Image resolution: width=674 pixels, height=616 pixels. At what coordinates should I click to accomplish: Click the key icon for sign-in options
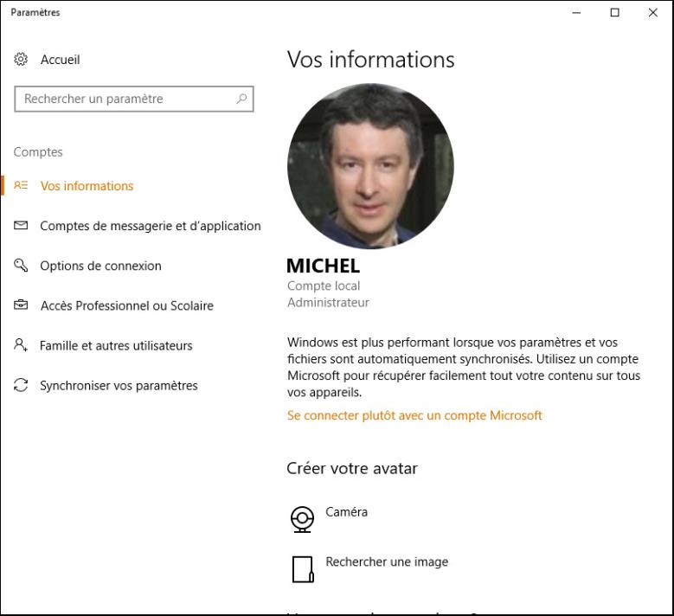pyautogui.click(x=22, y=266)
